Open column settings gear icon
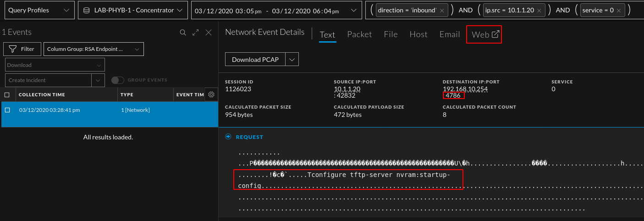This screenshot has height=221, width=644. tap(211, 94)
